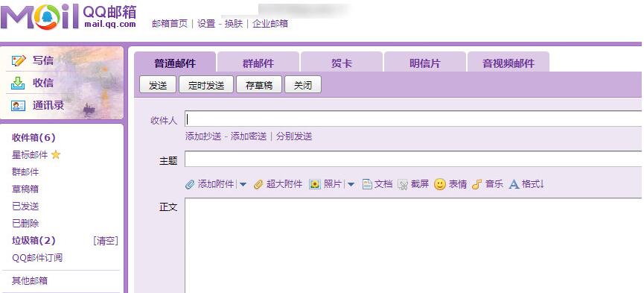
Task: Click the 收件人 recipient field
Action: point(413,119)
